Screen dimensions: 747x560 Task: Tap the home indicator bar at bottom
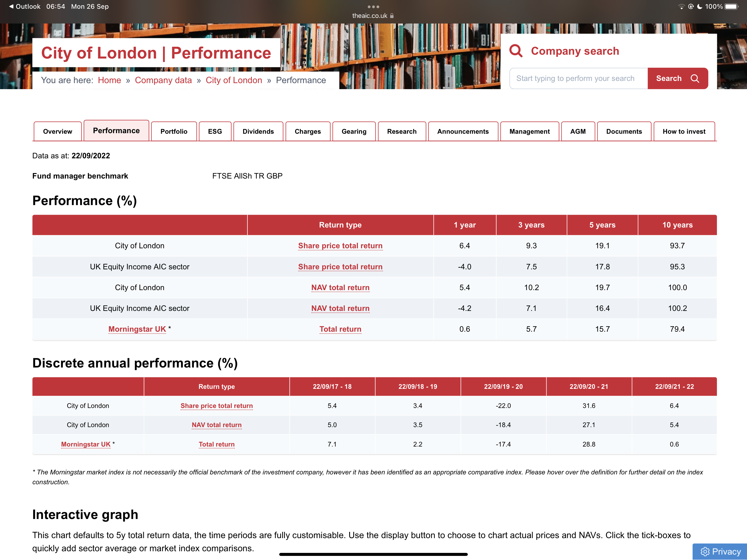373,554
